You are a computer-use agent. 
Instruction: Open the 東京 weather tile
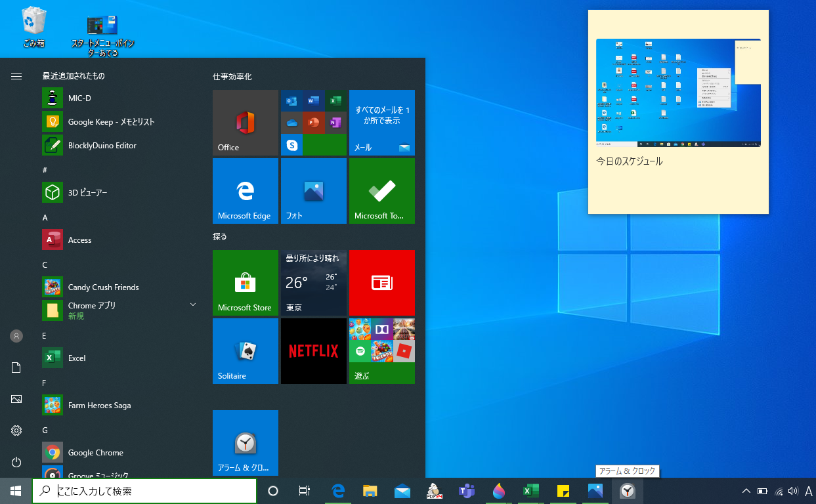[314, 283]
